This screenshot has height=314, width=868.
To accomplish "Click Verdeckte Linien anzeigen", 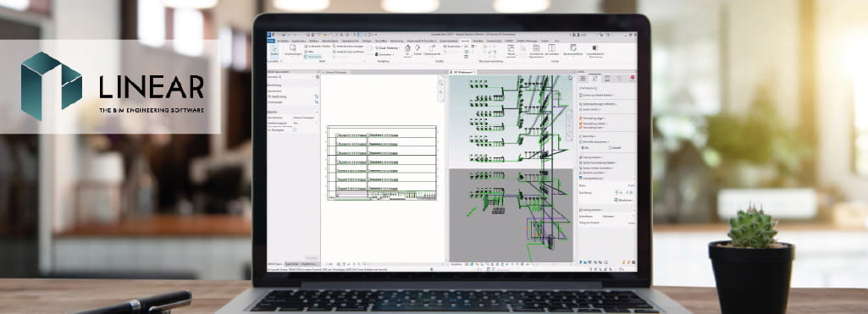I will [x=349, y=46].
